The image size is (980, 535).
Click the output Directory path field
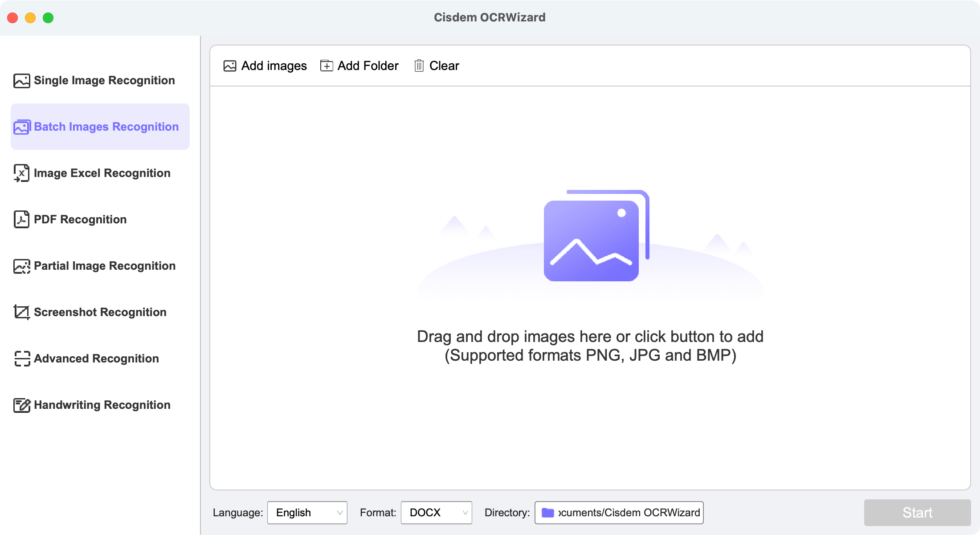[x=628, y=513]
